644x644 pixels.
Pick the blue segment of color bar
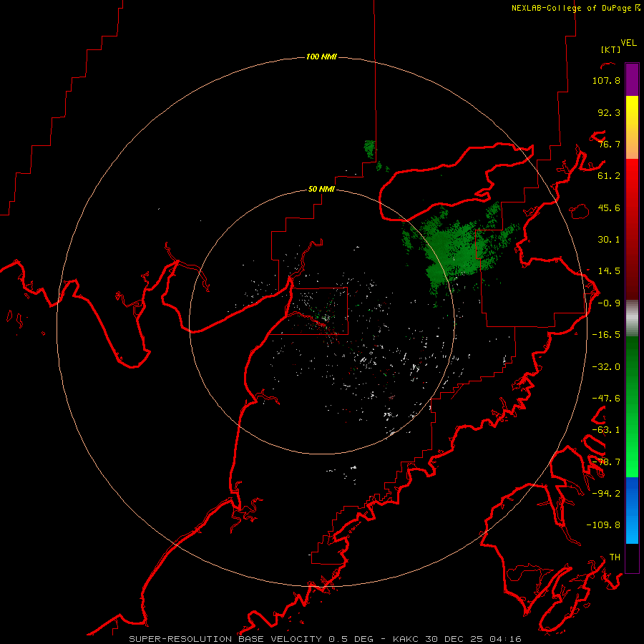point(632,510)
